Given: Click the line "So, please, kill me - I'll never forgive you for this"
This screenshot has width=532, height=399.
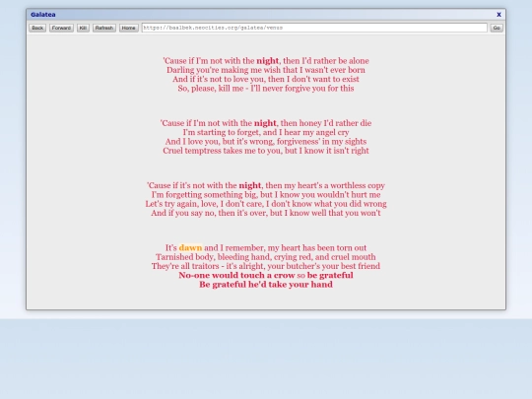Looking at the screenshot, I should click(x=266, y=89).
